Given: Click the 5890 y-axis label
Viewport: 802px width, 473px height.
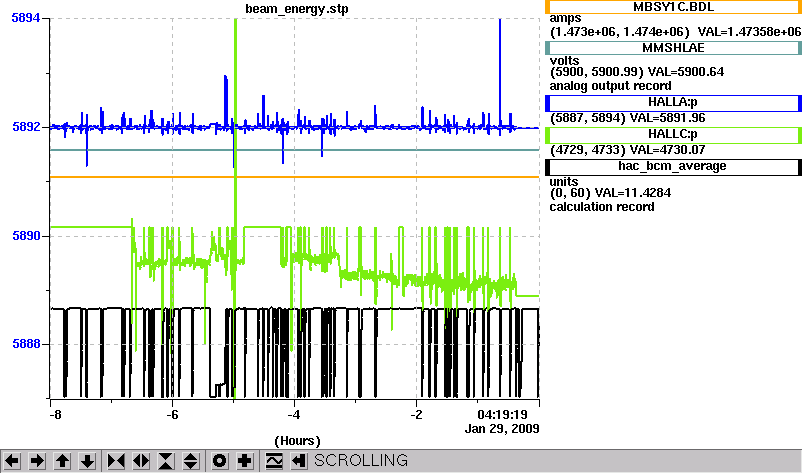Looking at the screenshot, I should pos(26,236).
